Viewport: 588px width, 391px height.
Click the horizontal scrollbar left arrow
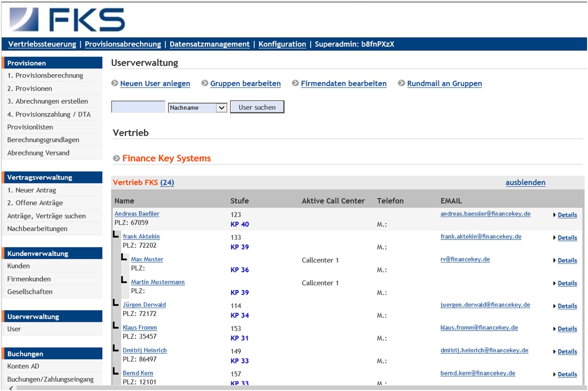click(11, 388)
